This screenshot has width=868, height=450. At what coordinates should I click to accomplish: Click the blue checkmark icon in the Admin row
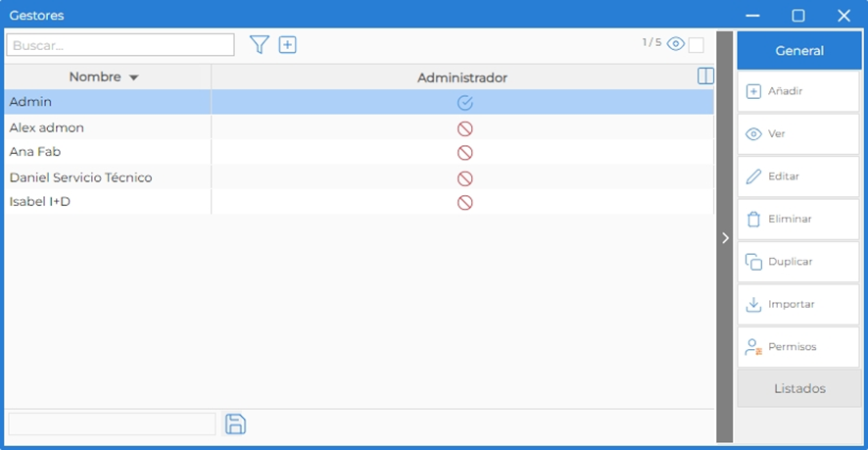click(x=465, y=103)
